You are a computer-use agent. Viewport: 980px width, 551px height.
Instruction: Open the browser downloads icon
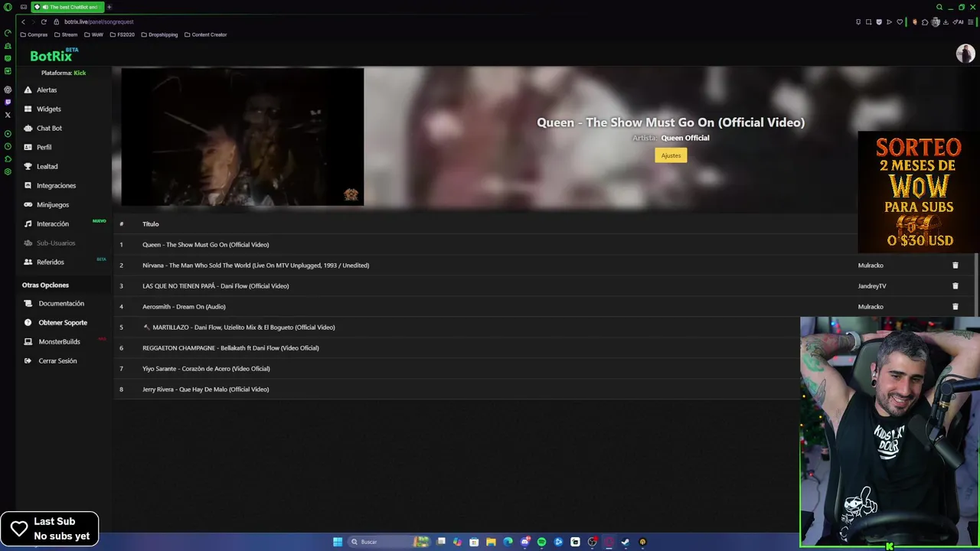click(x=946, y=22)
